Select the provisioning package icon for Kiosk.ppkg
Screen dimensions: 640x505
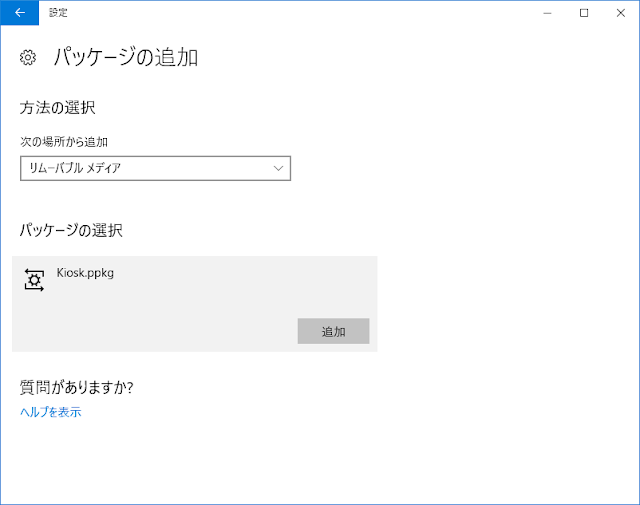point(34,280)
